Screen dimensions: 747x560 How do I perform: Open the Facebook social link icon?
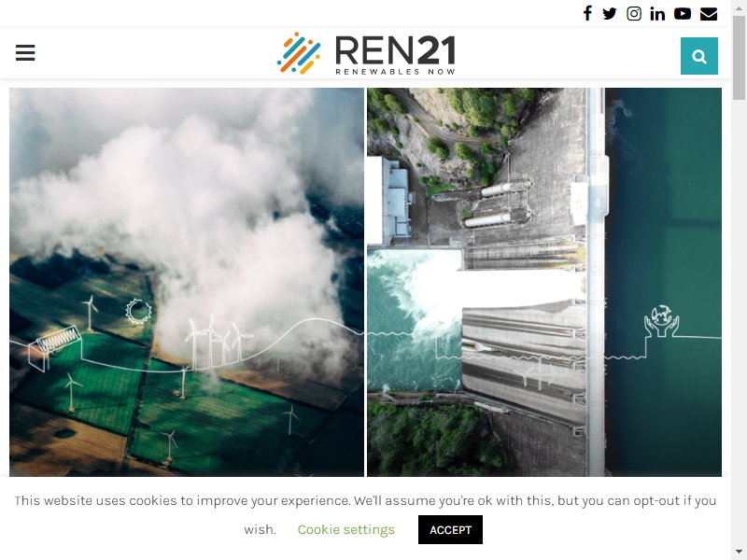[x=587, y=13]
